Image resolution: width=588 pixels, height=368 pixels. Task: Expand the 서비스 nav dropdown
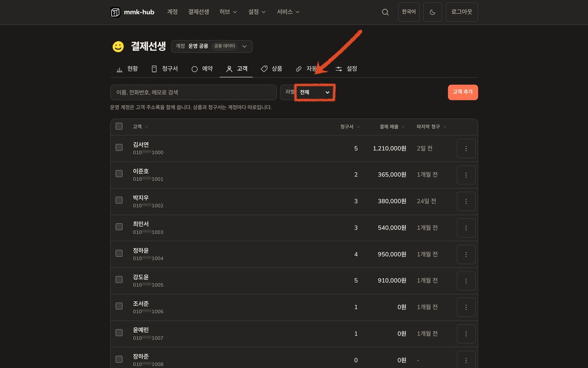(288, 12)
